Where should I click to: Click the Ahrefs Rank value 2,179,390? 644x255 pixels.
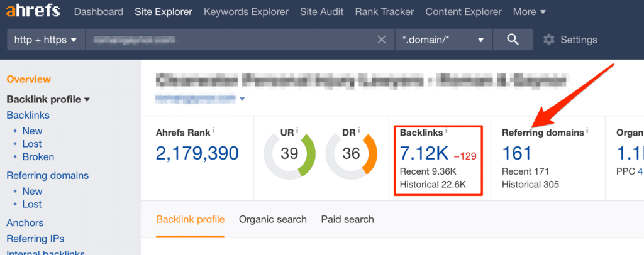coord(197,153)
